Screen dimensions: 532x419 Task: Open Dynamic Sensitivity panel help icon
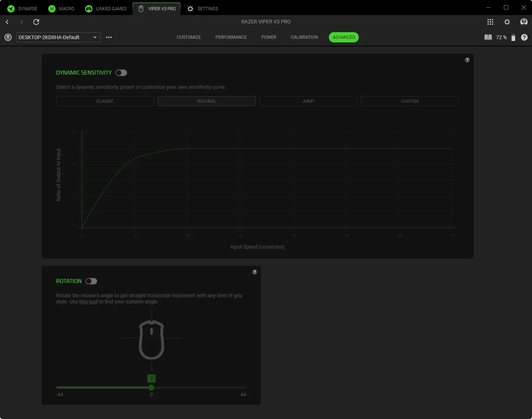pyautogui.click(x=467, y=60)
